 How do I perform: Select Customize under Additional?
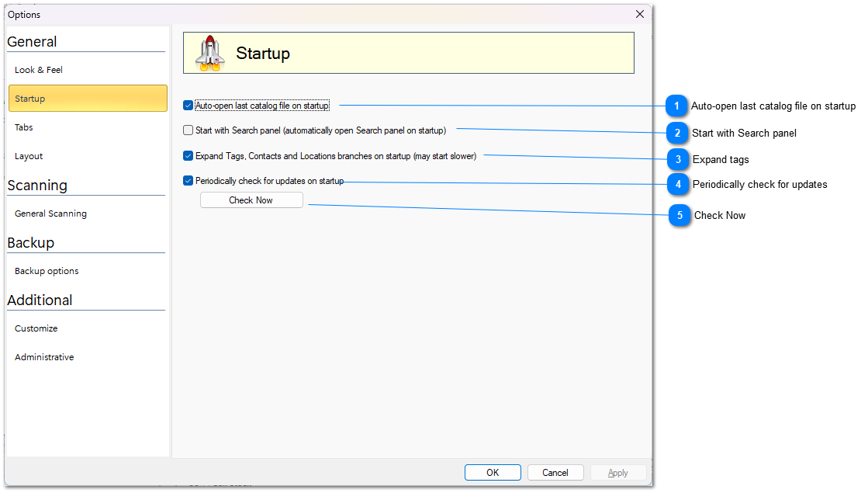(x=36, y=328)
